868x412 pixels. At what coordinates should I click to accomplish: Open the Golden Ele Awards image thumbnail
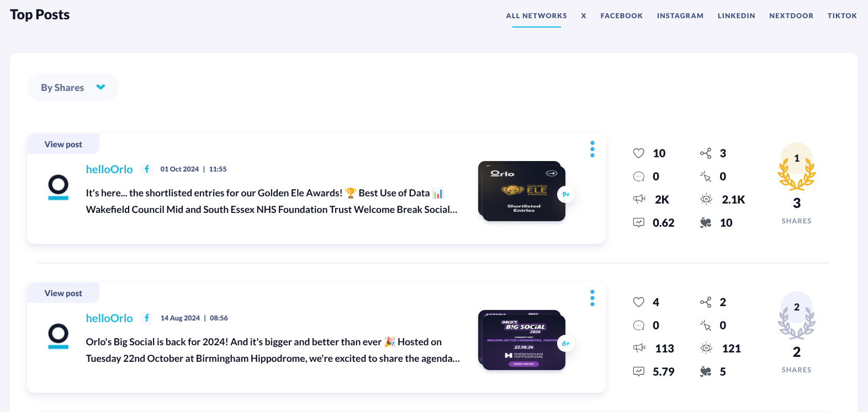point(522,192)
